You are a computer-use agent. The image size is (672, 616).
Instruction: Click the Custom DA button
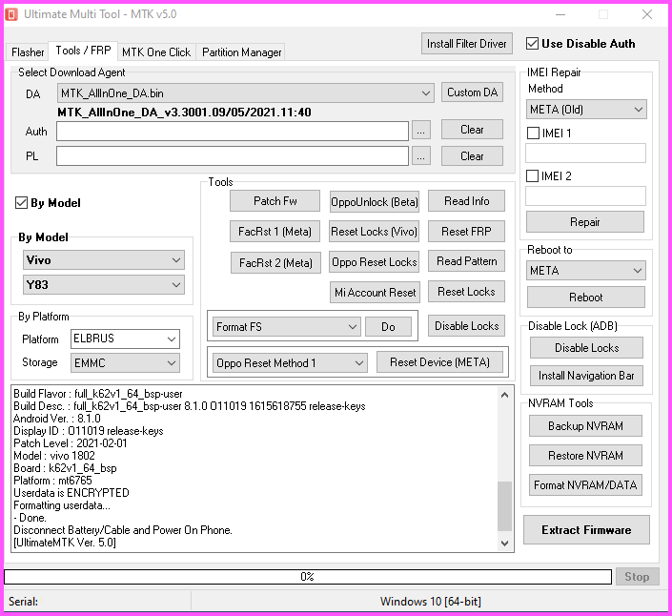472,92
